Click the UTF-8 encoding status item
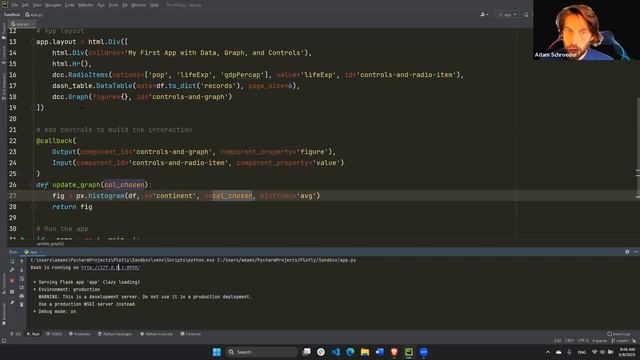Viewport: 640px width, 360px height. click(x=583, y=341)
